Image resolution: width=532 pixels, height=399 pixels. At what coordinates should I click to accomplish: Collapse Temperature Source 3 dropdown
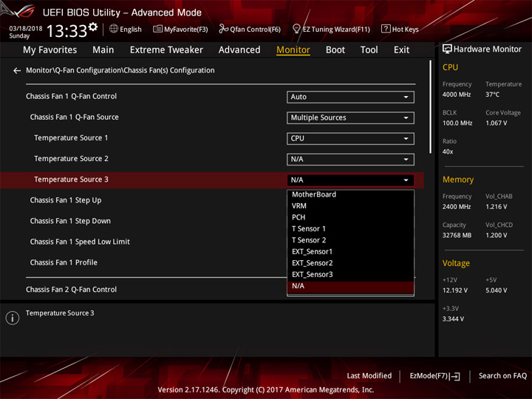(x=350, y=180)
